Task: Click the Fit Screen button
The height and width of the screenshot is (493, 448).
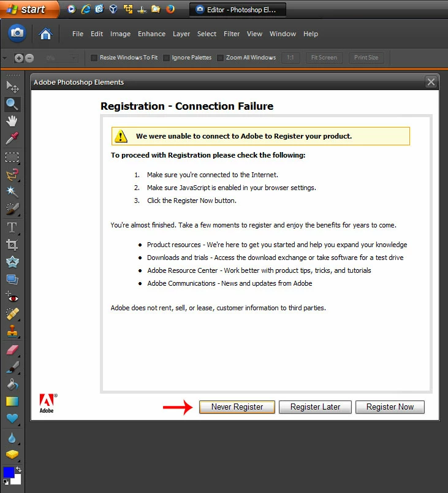Action: pos(324,58)
